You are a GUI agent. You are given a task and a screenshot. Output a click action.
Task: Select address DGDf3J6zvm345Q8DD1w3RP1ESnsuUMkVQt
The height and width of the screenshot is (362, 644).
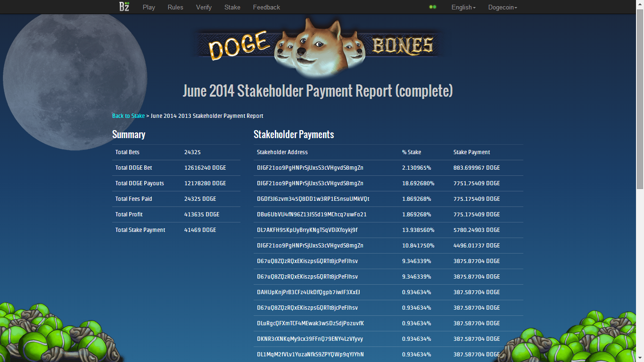click(x=313, y=199)
